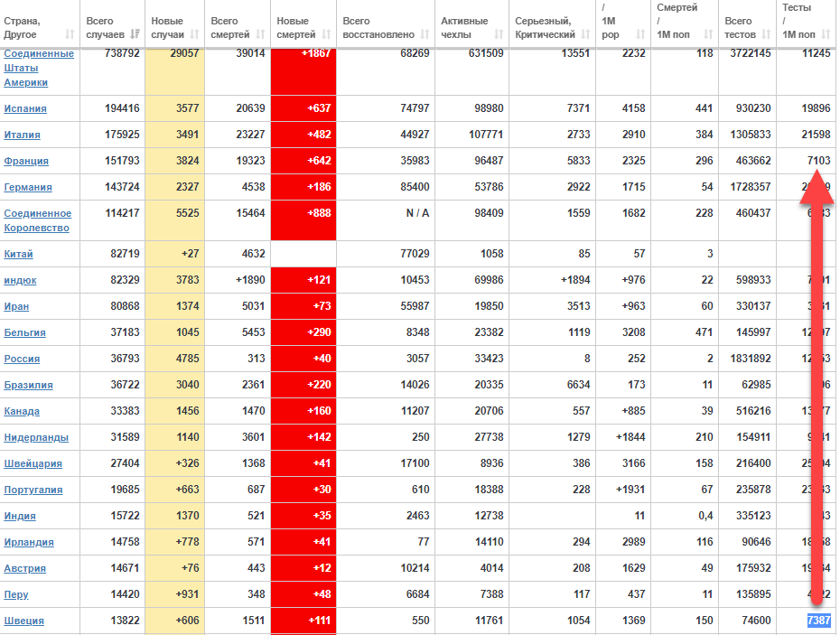The height and width of the screenshot is (635, 840).
Task: Open the Италия country link
Action: click(x=23, y=135)
